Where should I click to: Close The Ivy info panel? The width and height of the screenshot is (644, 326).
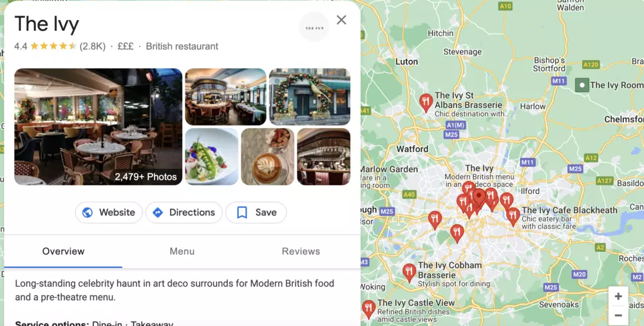tap(341, 20)
